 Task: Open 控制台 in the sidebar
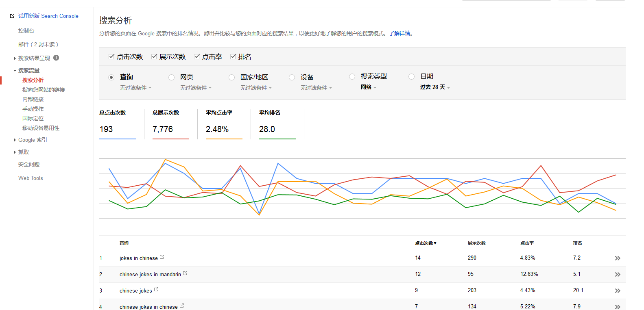pyautogui.click(x=26, y=30)
